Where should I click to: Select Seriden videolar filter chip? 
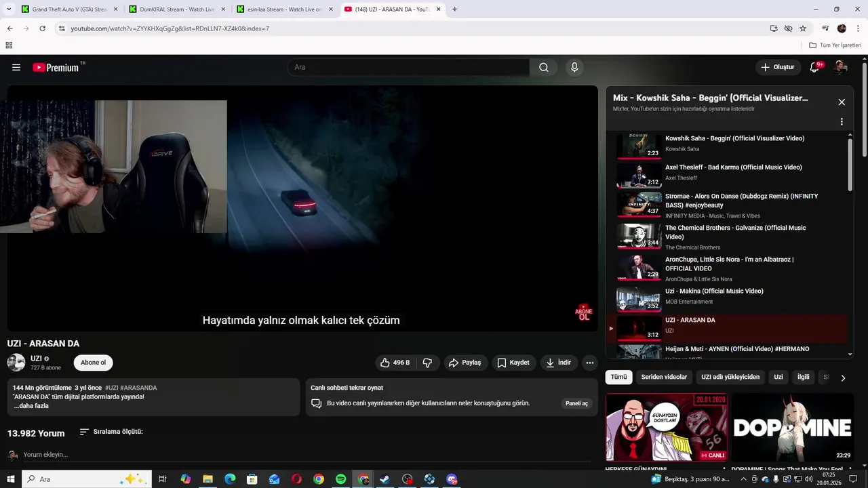click(x=664, y=377)
